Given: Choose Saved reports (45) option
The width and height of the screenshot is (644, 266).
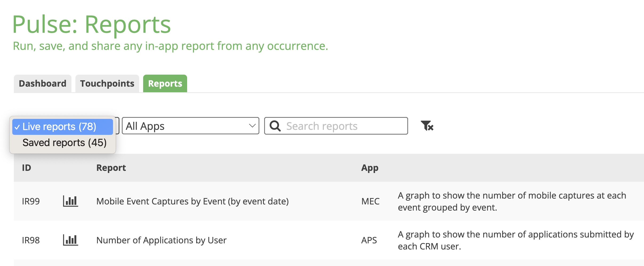Looking at the screenshot, I should (64, 143).
